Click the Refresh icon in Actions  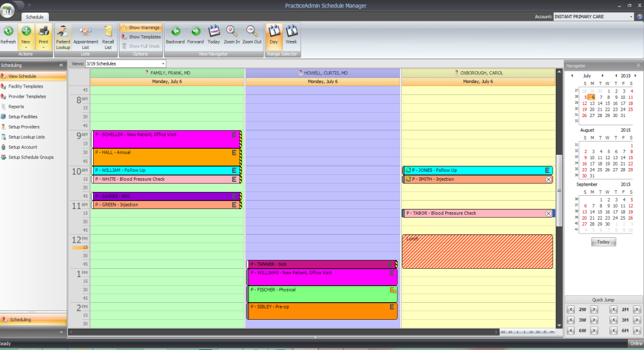click(x=8, y=31)
